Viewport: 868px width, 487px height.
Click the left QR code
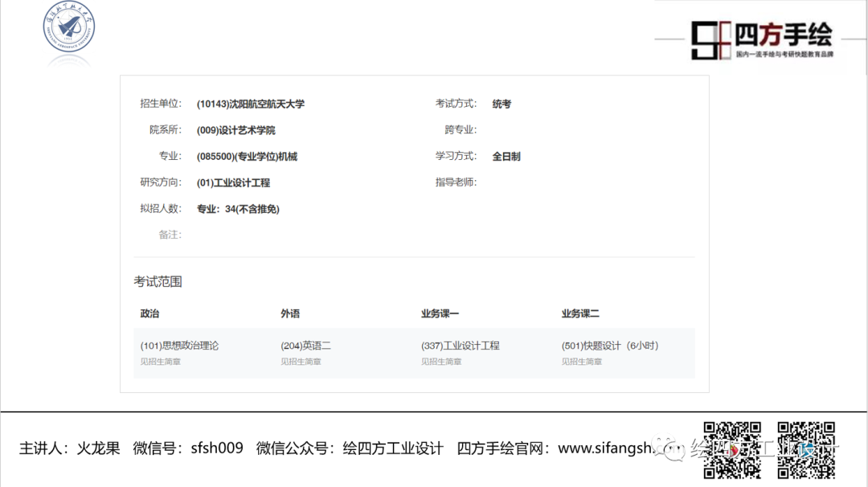pos(732,450)
